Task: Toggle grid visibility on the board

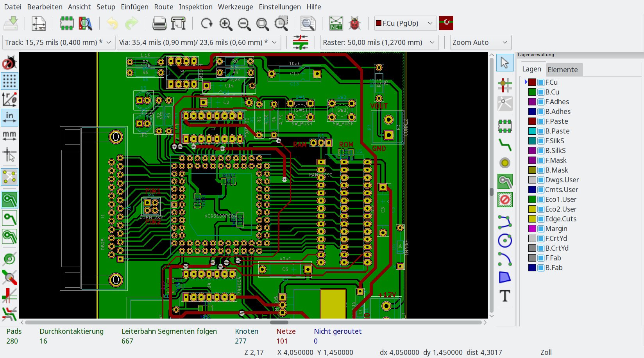Action: point(10,81)
